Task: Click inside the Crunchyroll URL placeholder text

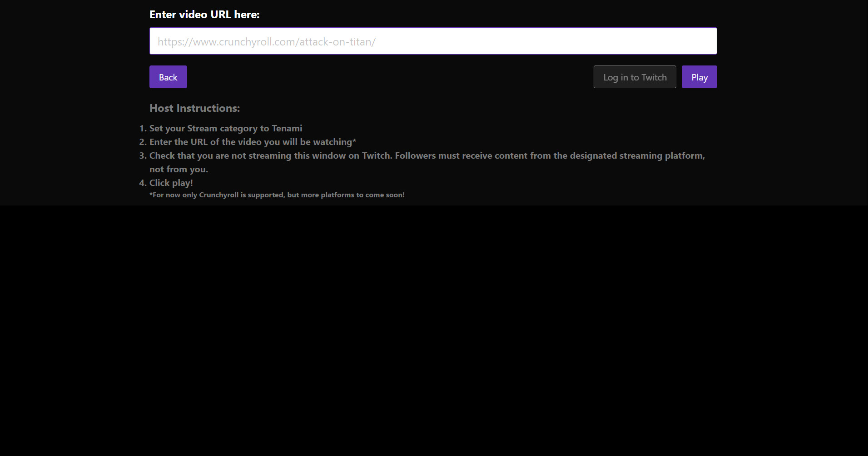Action: click(266, 41)
